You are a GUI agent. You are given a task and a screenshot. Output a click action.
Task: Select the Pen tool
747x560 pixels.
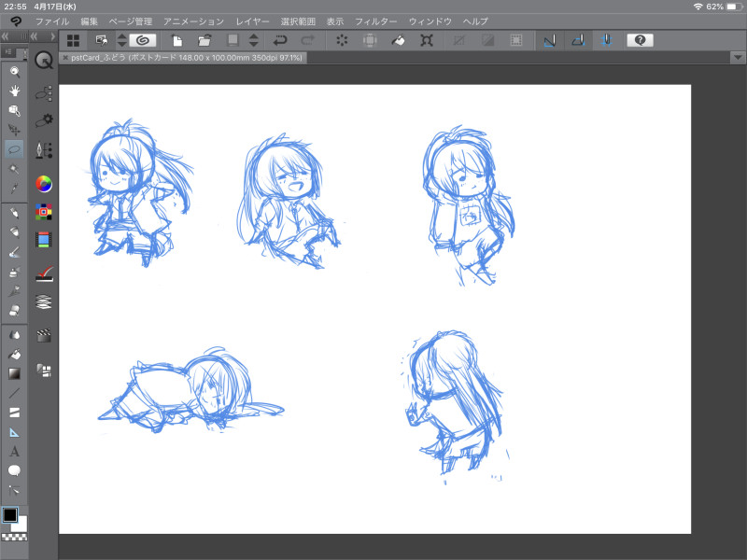(x=15, y=213)
